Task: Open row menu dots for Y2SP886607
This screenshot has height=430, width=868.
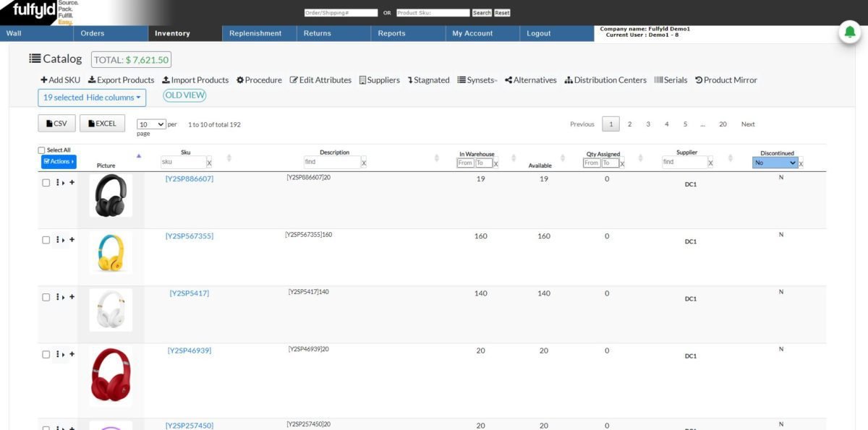Action: click(x=57, y=183)
